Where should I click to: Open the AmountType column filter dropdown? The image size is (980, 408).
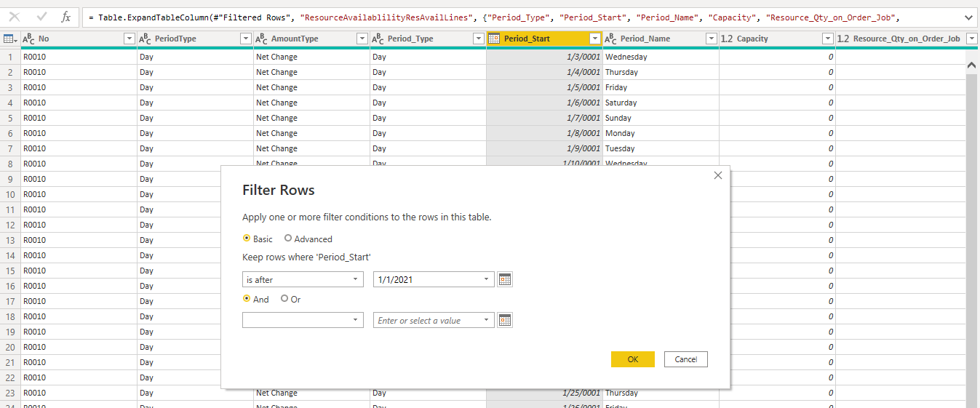tap(362, 39)
